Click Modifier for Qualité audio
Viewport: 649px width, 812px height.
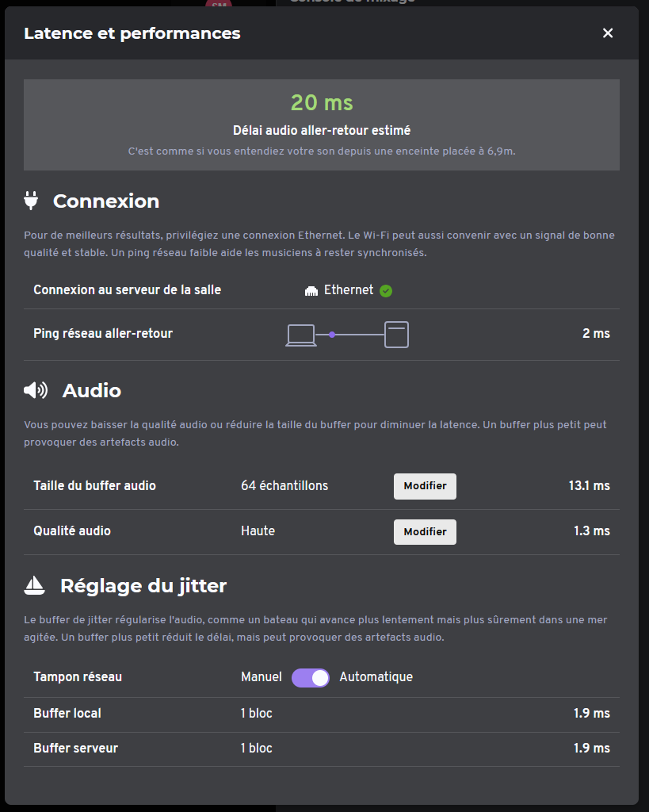425,532
